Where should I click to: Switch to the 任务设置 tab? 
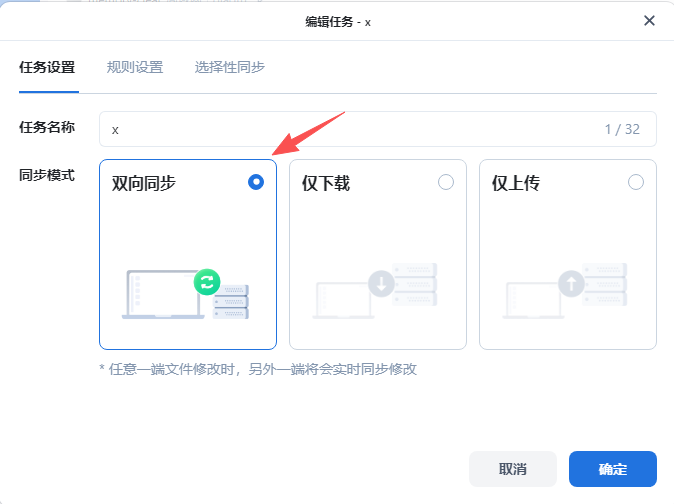pos(47,67)
